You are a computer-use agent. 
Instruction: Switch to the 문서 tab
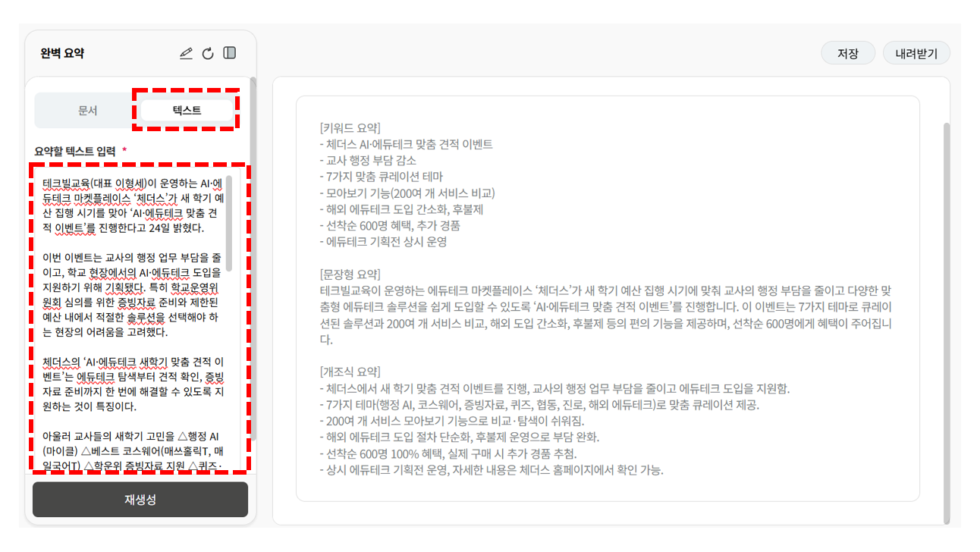click(88, 110)
